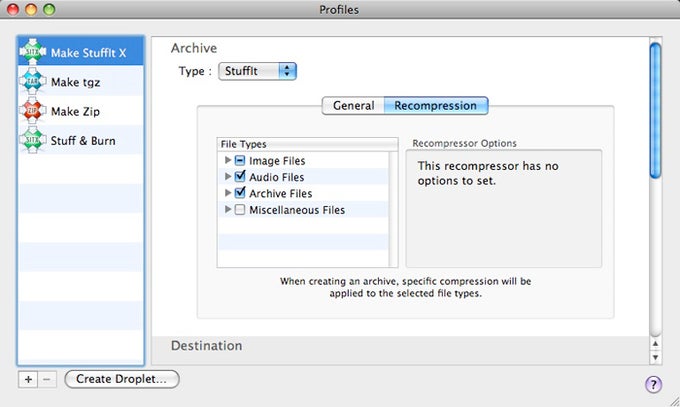Expand the Image Files disclosure triangle
Image resolution: width=680 pixels, height=407 pixels.
click(x=228, y=160)
